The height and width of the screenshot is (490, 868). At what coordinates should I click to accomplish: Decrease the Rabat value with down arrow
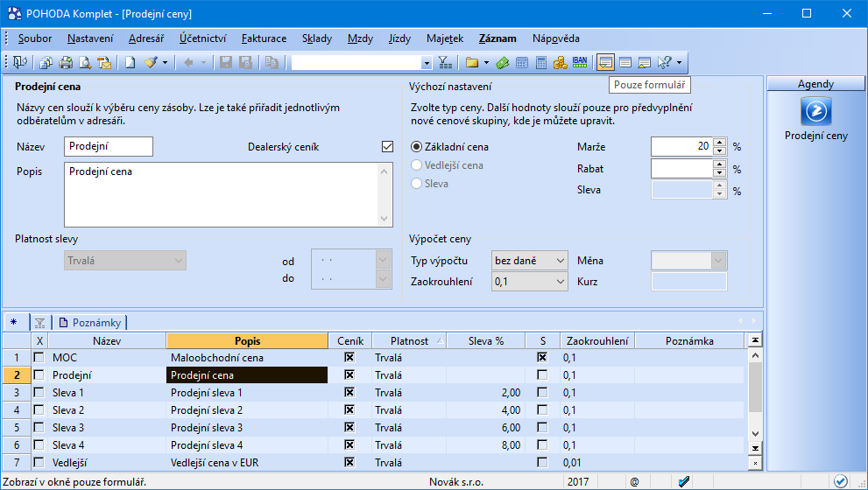(720, 173)
